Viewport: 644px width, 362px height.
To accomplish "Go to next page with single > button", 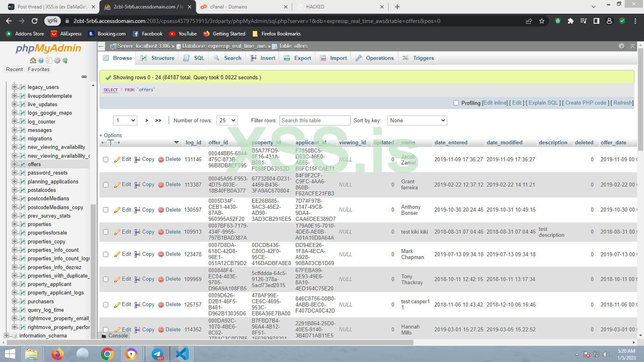I will point(147,120).
